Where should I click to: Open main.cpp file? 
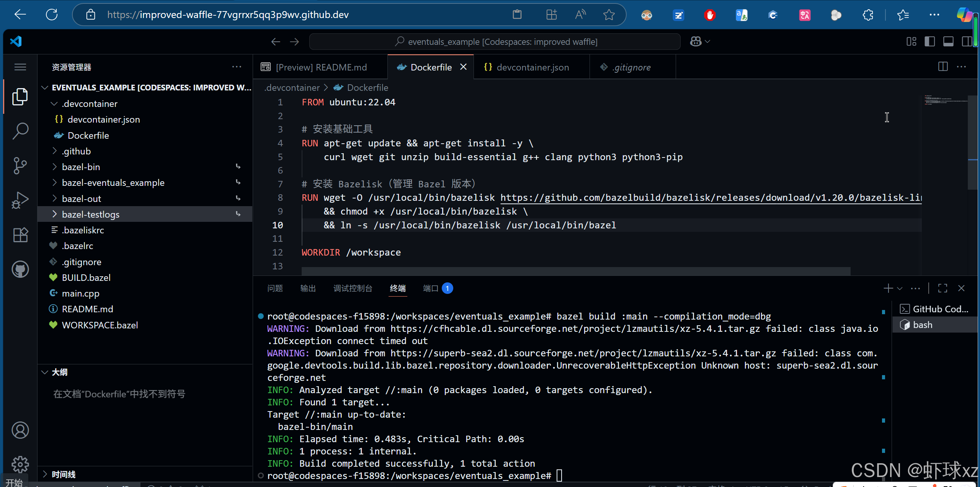point(145,293)
